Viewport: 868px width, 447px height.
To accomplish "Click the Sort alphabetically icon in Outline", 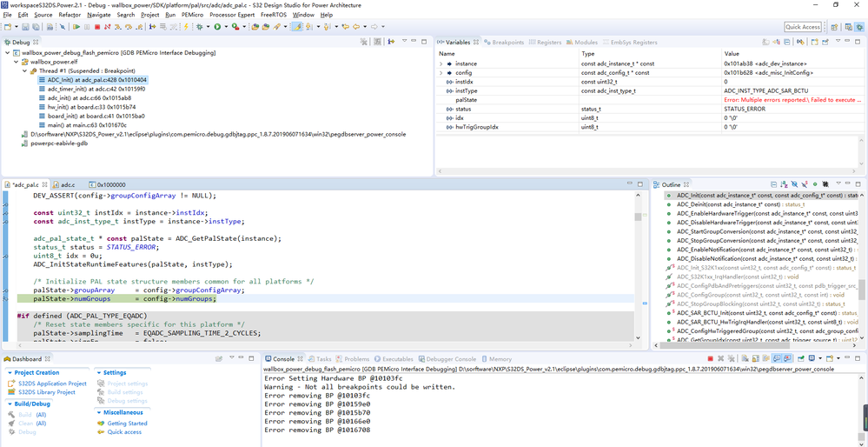I will pyautogui.click(x=785, y=183).
